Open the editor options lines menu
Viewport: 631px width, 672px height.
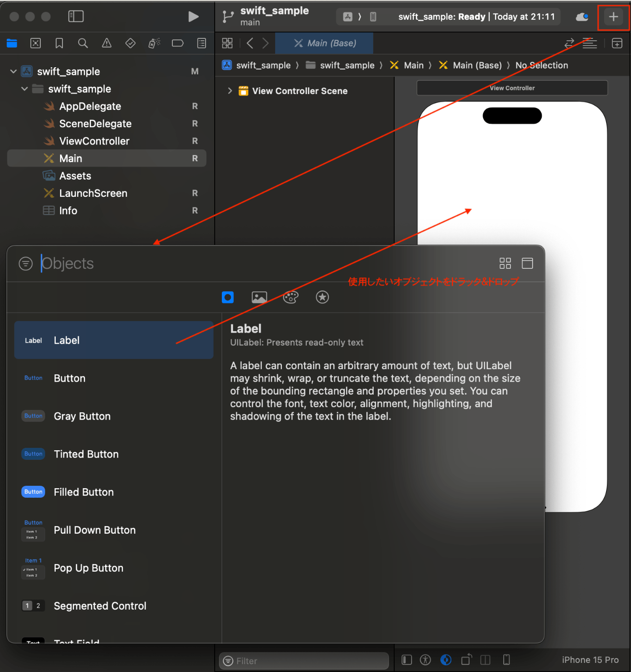pos(590,43)
